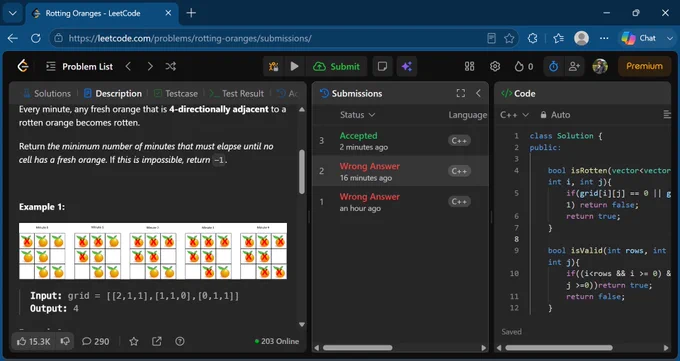
Task: Bookmark this page with the star icon
Action: [509, 38]
